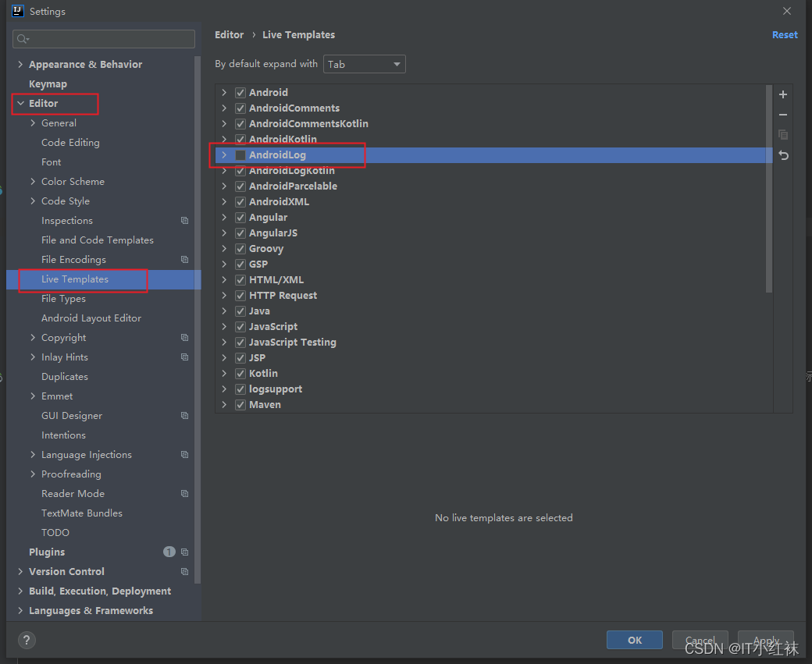Click the Reader Mode project-level icon

coord(184,494)
